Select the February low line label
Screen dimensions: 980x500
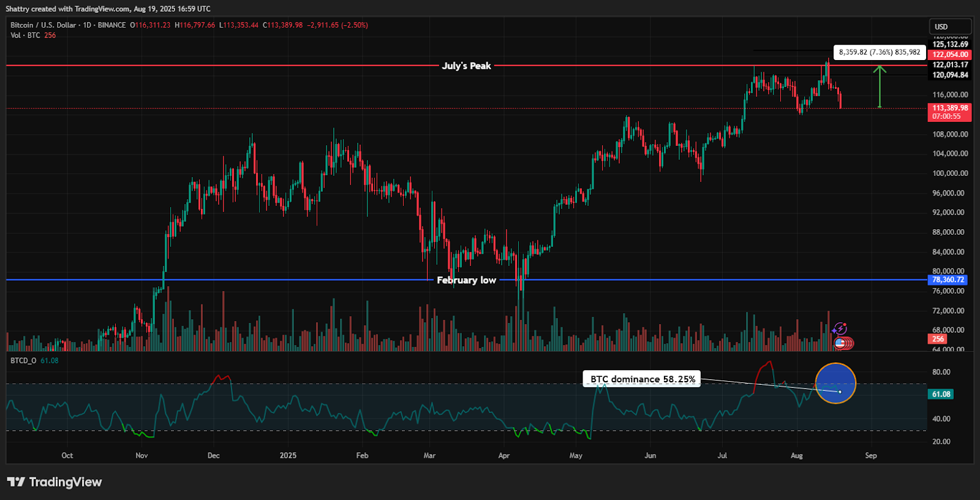coord(466,280)
